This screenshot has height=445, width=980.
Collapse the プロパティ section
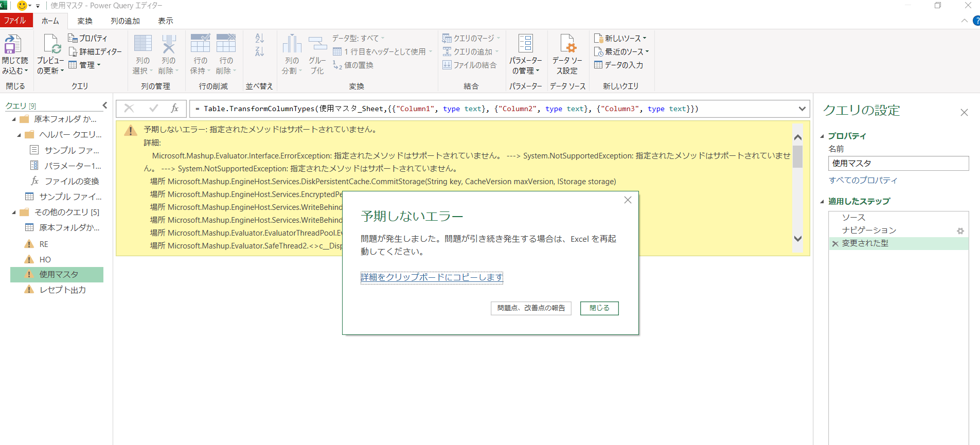[x=822, y=136]
